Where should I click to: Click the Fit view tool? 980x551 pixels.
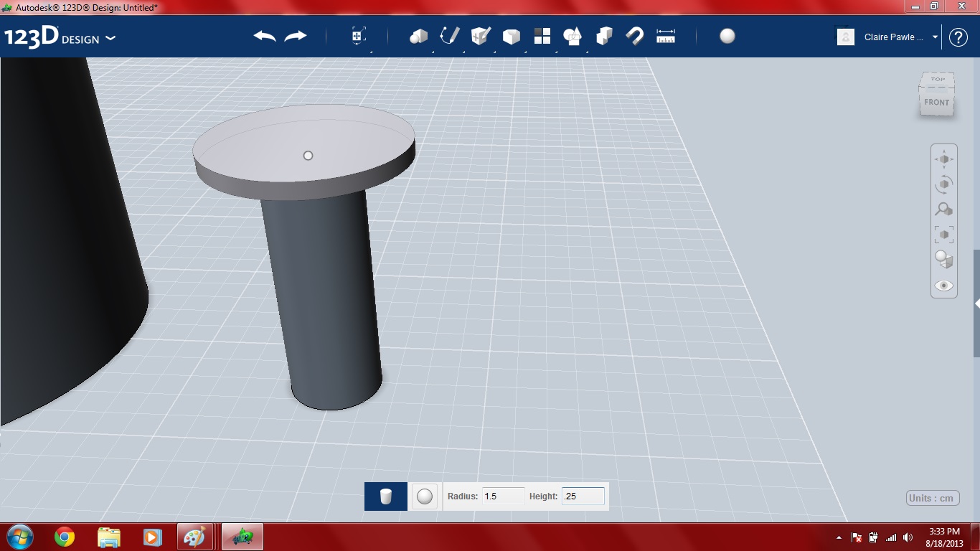(x=944, y=235)
